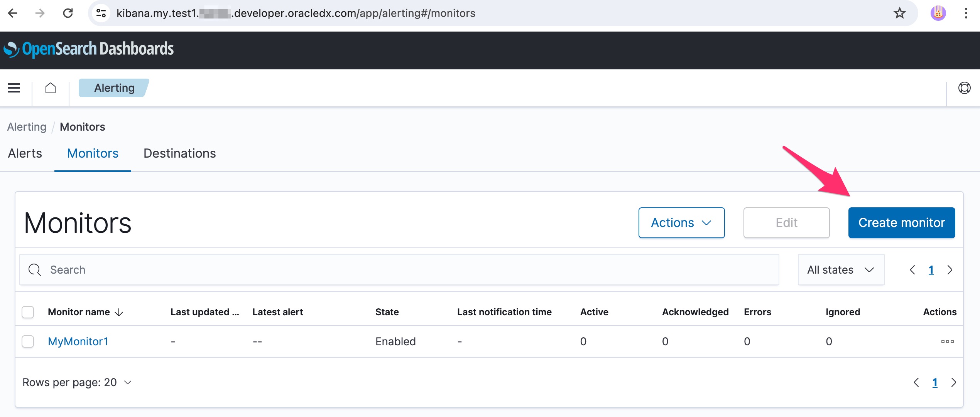Open site information icon in address bar
Screen dimensions: 980x417
coord(101,13)
